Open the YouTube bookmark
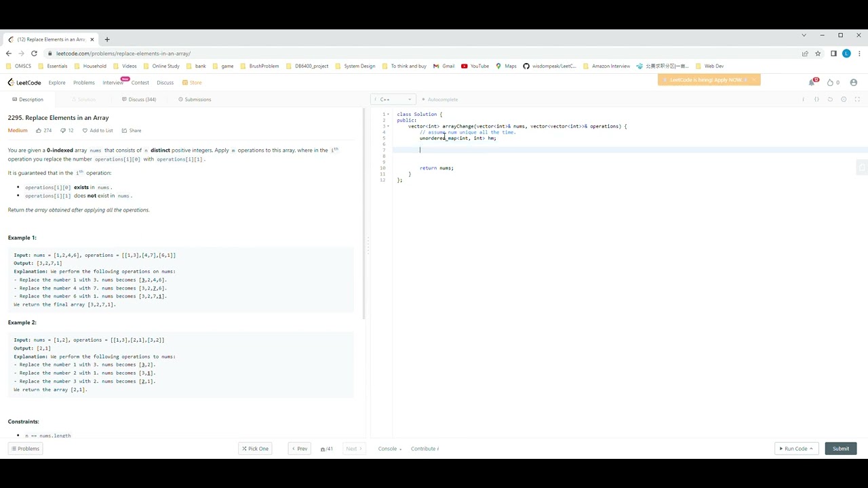 point(475,66)
